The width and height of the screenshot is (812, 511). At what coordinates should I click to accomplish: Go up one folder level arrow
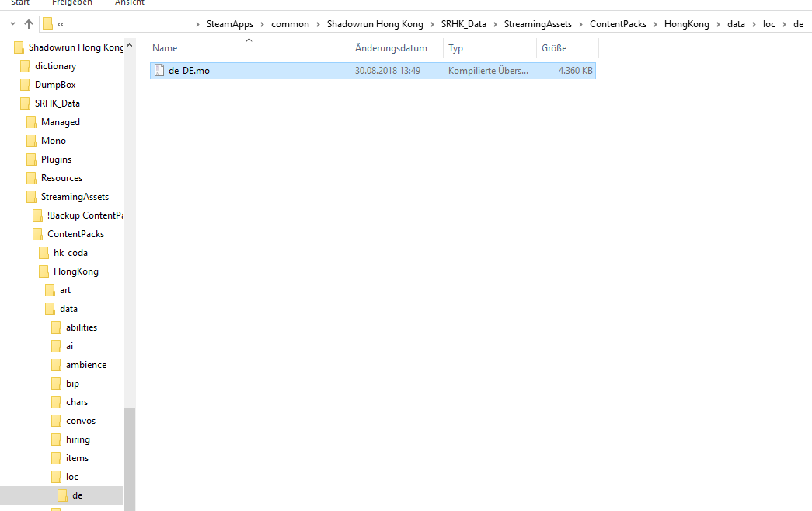click(x=29, y=24)
